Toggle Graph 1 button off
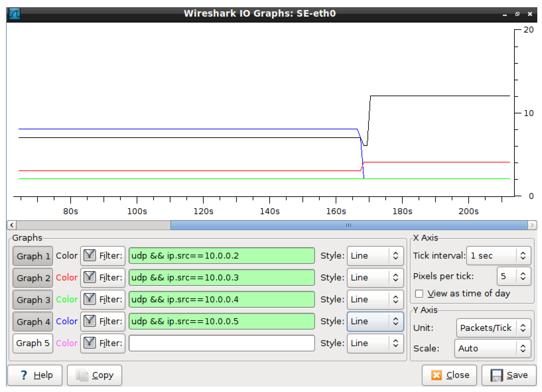Image resolution: width=542 pixels, height=392 pixels. tap(33, 256)
